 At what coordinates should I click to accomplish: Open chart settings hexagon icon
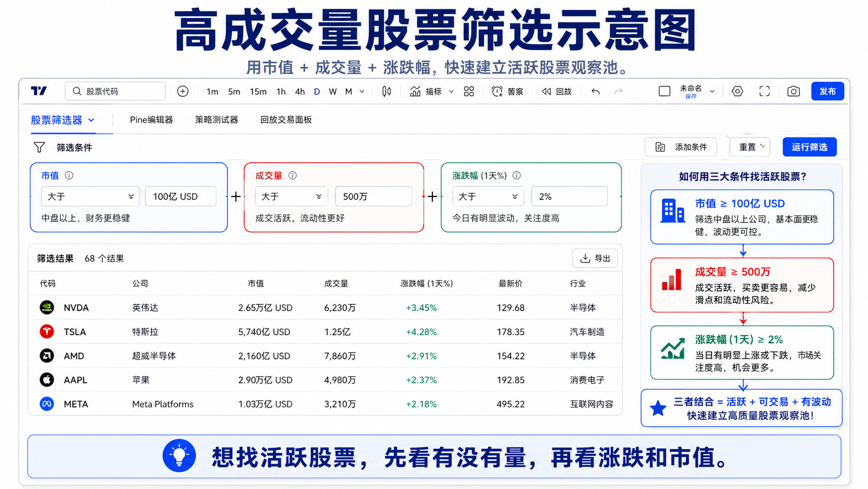737,91
